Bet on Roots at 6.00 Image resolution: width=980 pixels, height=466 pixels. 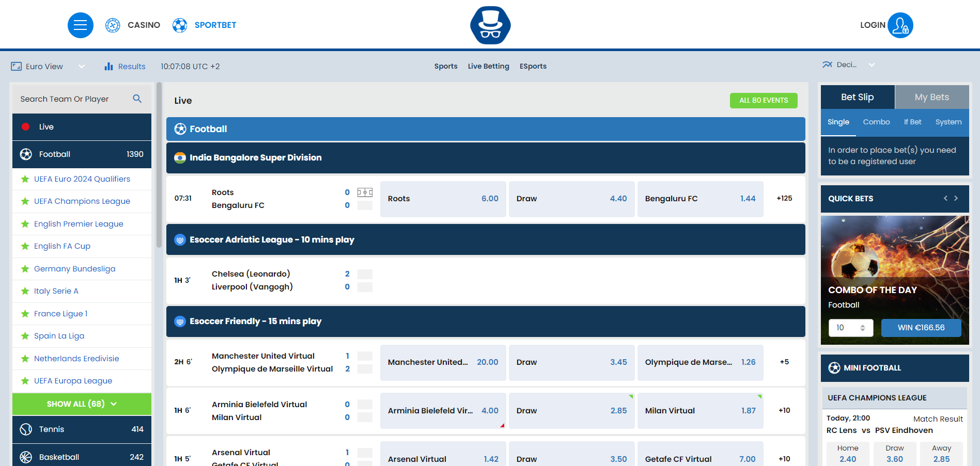(x=443, y=199)
